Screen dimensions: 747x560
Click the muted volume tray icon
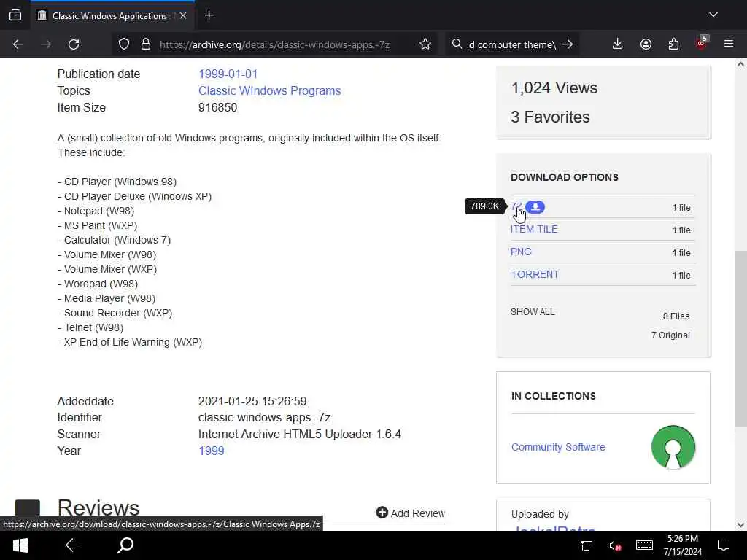tap(615, 545)
